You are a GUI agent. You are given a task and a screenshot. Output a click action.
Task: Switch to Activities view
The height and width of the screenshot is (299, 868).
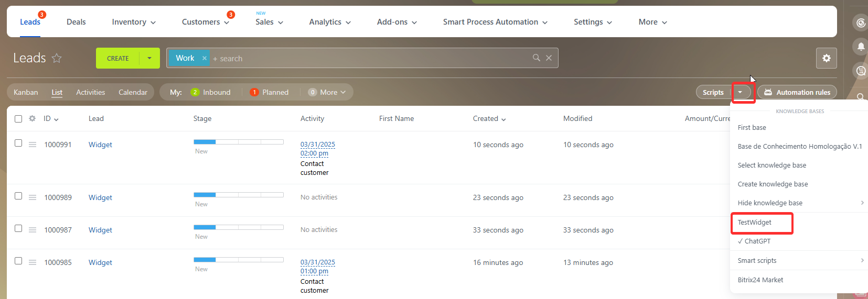pyautogui.click(x=90, y=92)
